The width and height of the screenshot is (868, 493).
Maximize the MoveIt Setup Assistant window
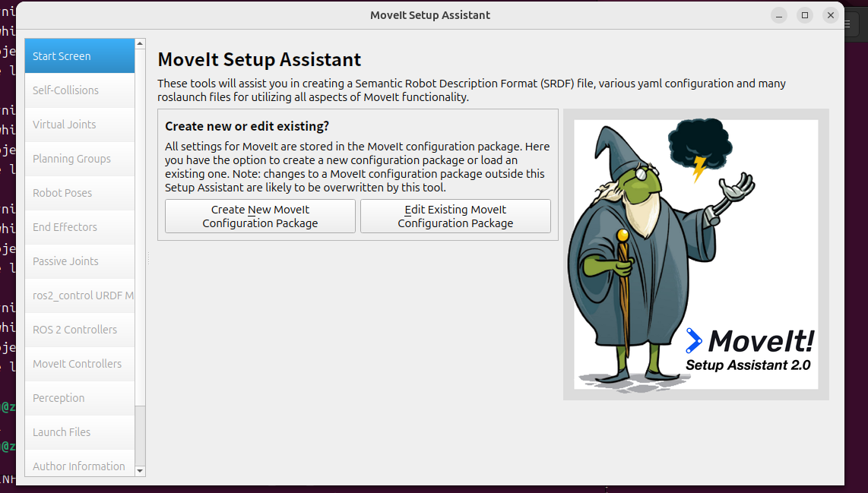[x=805, y=15]
